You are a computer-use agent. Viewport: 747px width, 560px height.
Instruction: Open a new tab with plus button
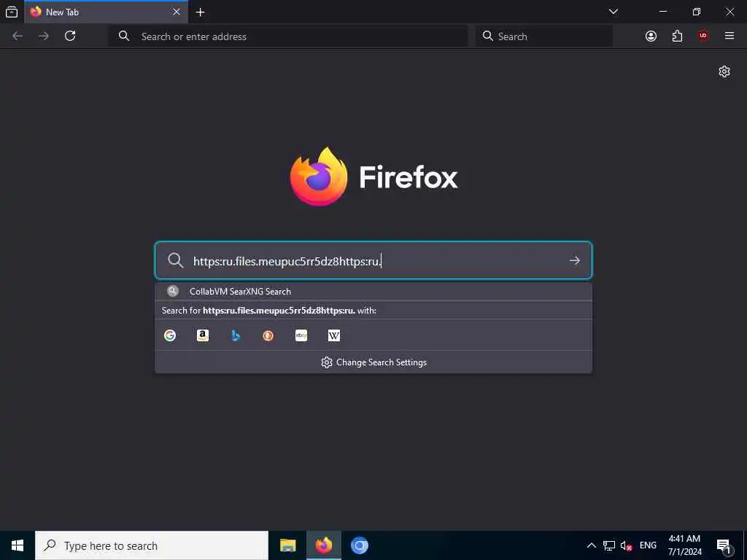pyautogui.click(x=201, y=12)
